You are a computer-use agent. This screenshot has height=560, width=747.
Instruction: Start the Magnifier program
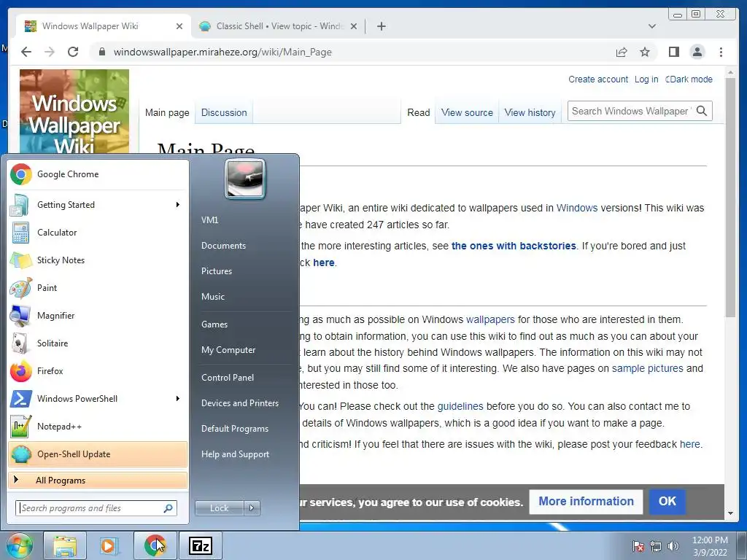(x=98, y=315)
